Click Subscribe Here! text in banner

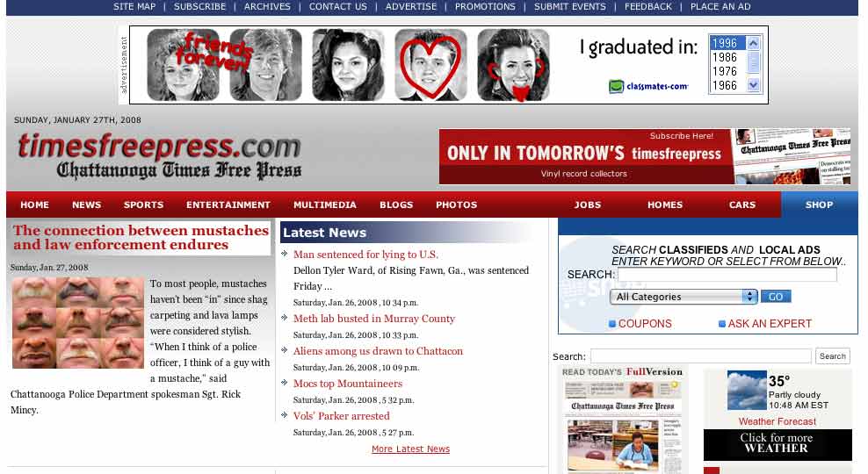[682, 136]
